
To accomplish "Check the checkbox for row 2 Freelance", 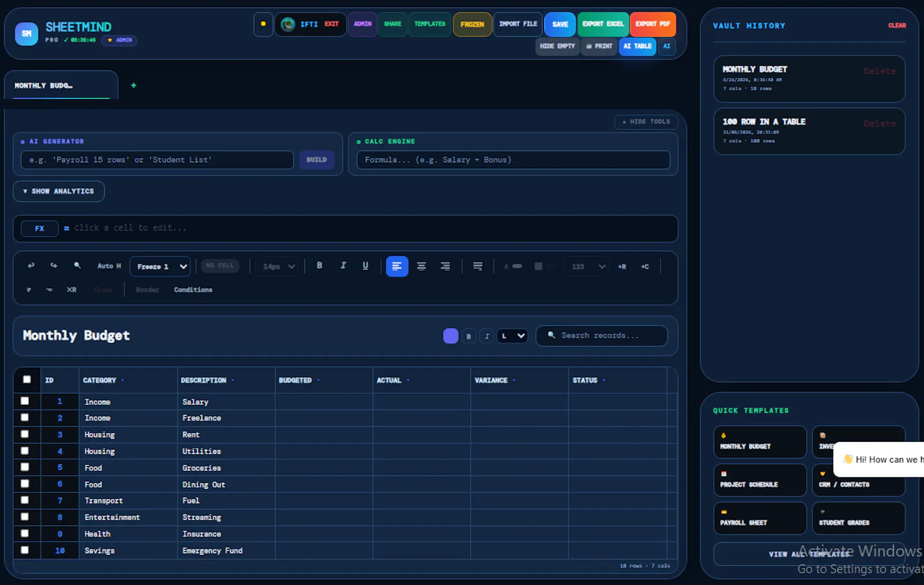I will (25, 417).
